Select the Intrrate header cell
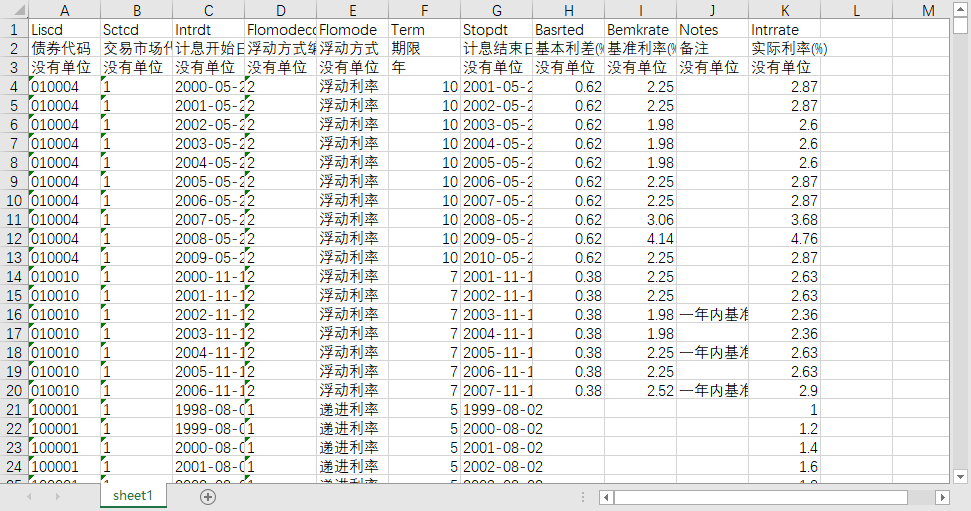This screenshot has height=511, width=971. [785, 30]
